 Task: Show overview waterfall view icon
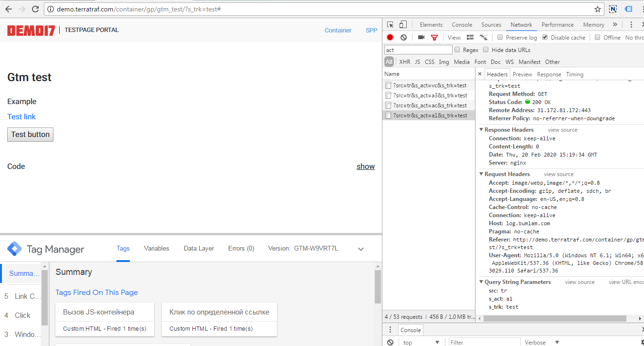pyautogui.click(x=484, y=37)
